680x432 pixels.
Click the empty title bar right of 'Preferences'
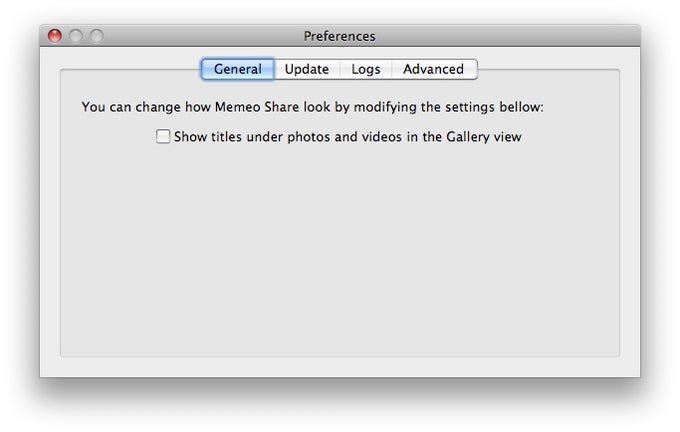click(x=500, y=36)
